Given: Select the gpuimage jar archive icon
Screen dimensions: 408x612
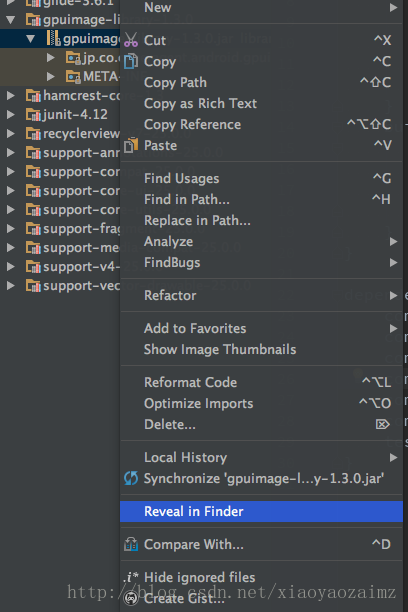Looking at the screenshot, I should 53,38.
